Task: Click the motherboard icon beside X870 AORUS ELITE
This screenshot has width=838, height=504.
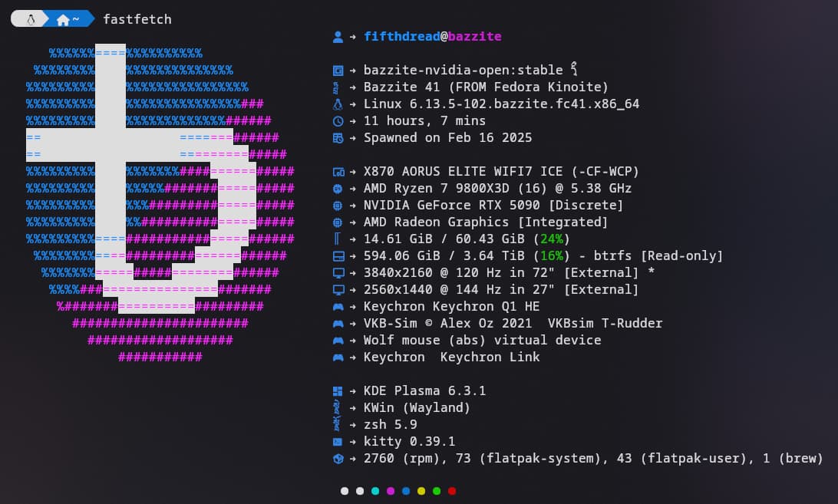Action: pyautogui.click(x=338, y=172)
